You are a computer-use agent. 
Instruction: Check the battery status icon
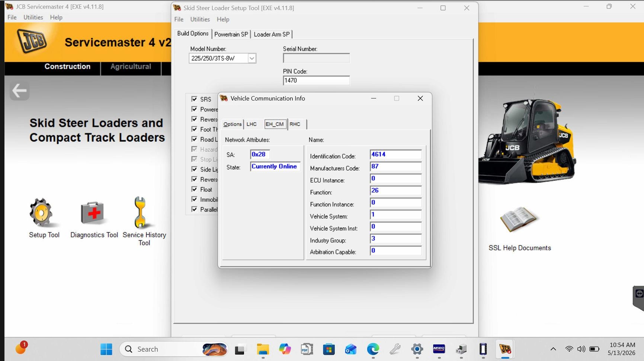click(594, 349)
